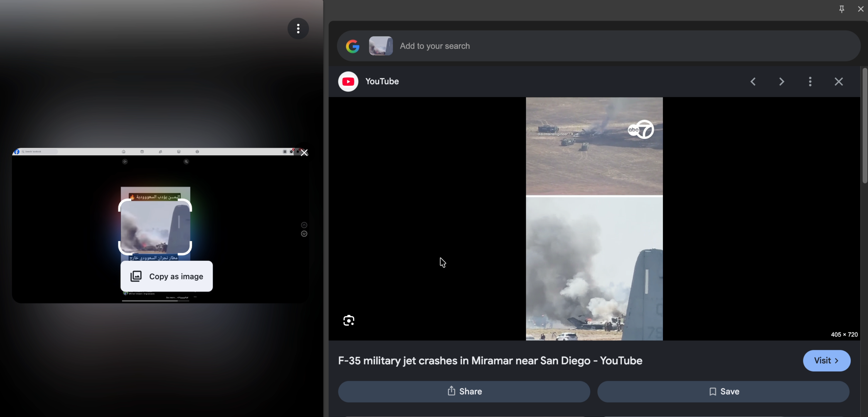
Task: Click the YouTube source name label
Action: pos(382,82)
